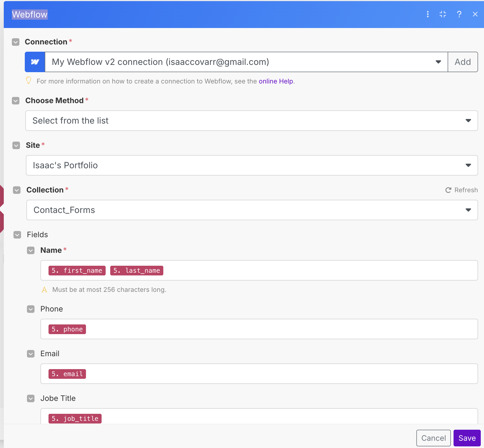Click the text-type 'A' icon under Name field
The height and width of the screenshot is (448, 484).
[44, 290]
